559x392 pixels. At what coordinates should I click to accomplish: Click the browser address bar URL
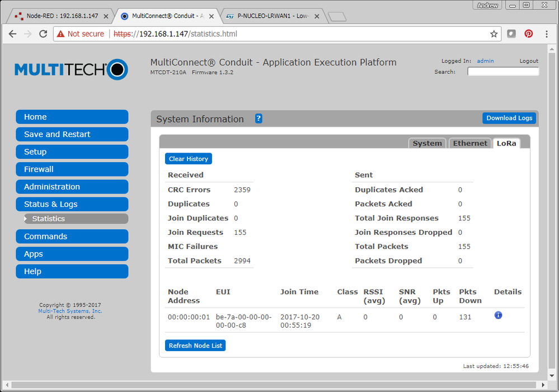tap(175, 34)
